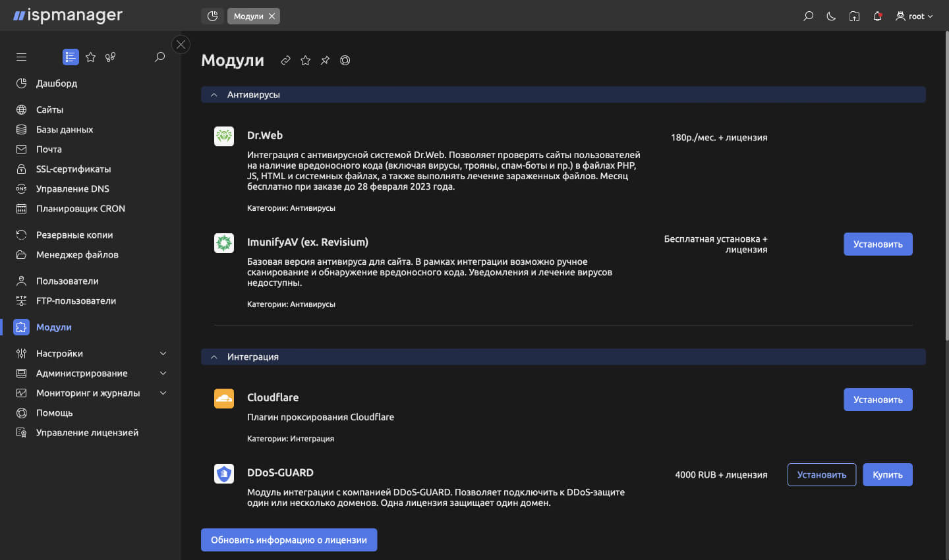Image resolution: width=949 pixels, height=560 pixels.
Task: Collapse the Антивирусы section
Action: point(213,94)
